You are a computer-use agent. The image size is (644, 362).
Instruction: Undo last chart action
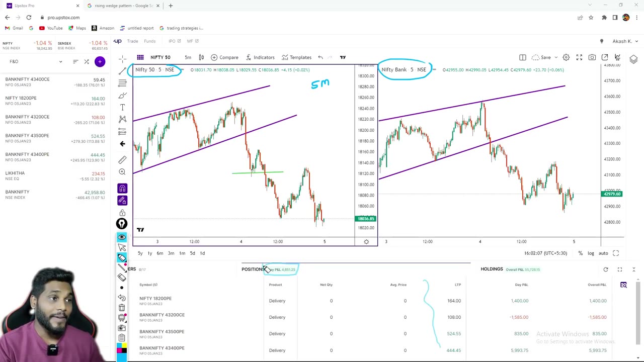click(320, 57)
